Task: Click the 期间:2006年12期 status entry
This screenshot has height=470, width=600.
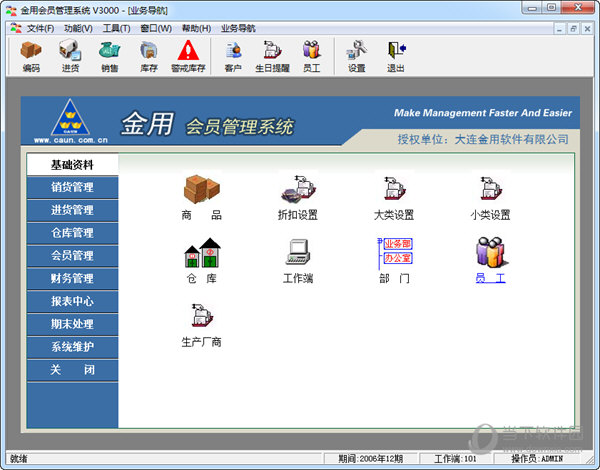Action: [x=370, y=459]
